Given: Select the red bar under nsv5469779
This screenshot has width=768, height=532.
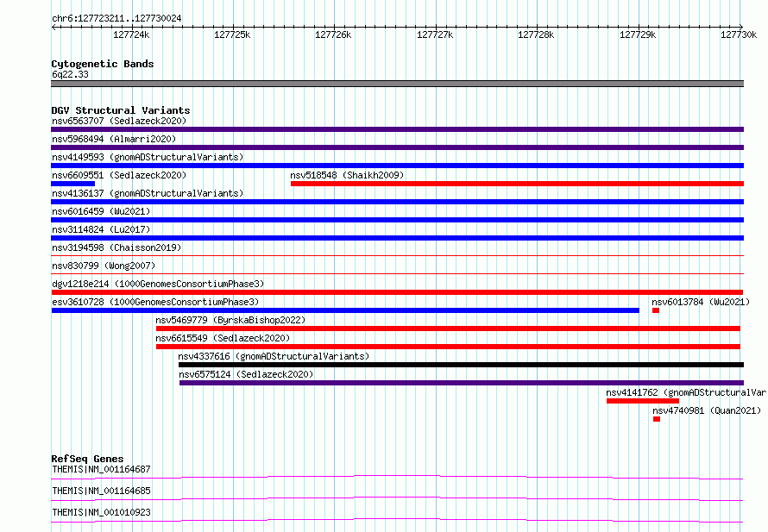Looking at the screenshot, I should tap(448, 329).
